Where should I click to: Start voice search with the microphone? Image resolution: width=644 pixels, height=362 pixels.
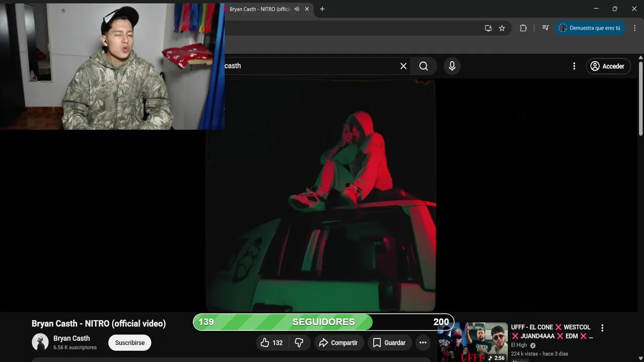(452, 66)
